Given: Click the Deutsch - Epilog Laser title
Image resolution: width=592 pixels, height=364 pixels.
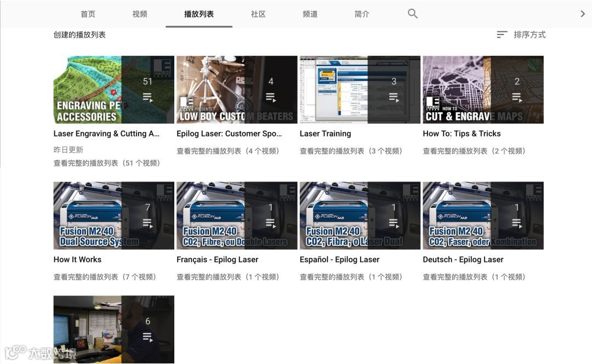Looking at the screenshot, I should coord(463,259).
